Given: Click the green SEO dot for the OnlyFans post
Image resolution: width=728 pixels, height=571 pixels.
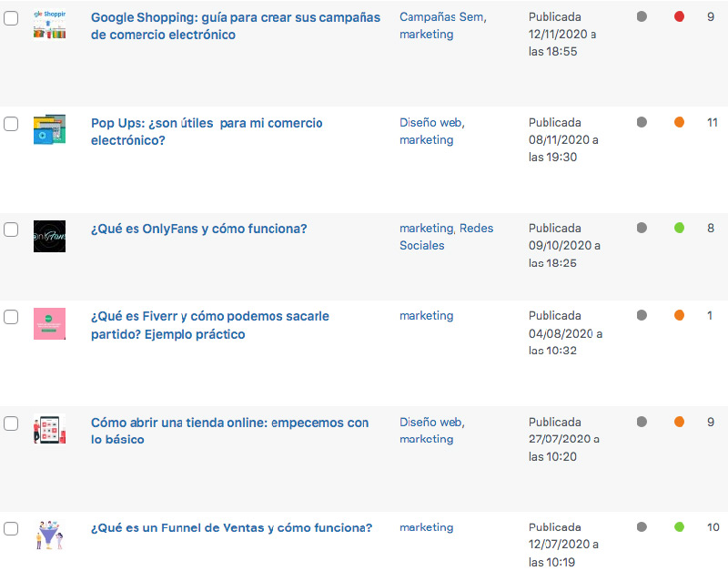Looking at the screenshot, I should 679,228.
